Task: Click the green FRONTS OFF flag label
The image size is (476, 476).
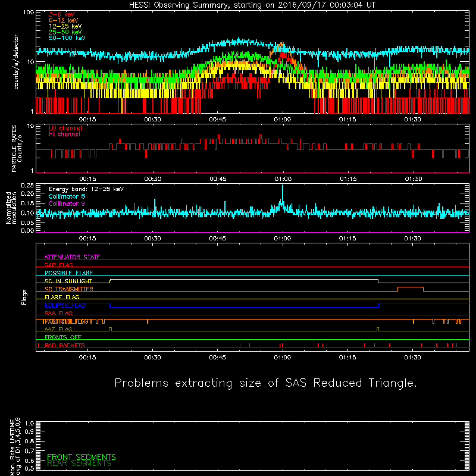Action: [63, 337]
